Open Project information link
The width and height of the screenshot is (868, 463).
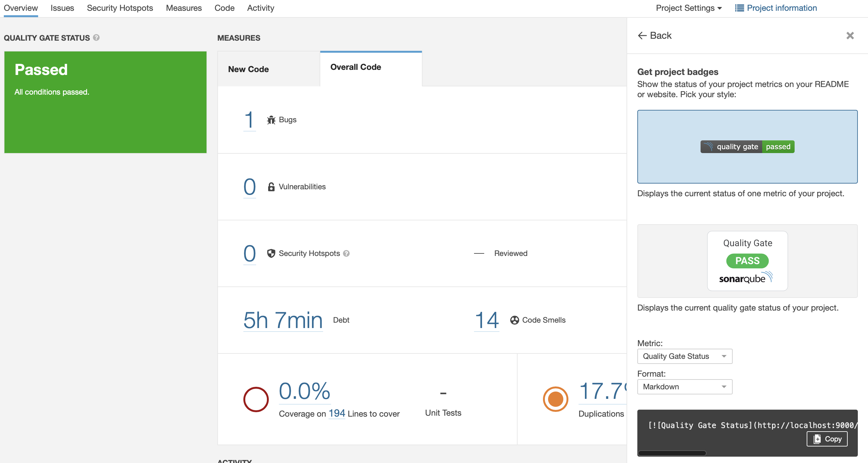tap(776, 8)
